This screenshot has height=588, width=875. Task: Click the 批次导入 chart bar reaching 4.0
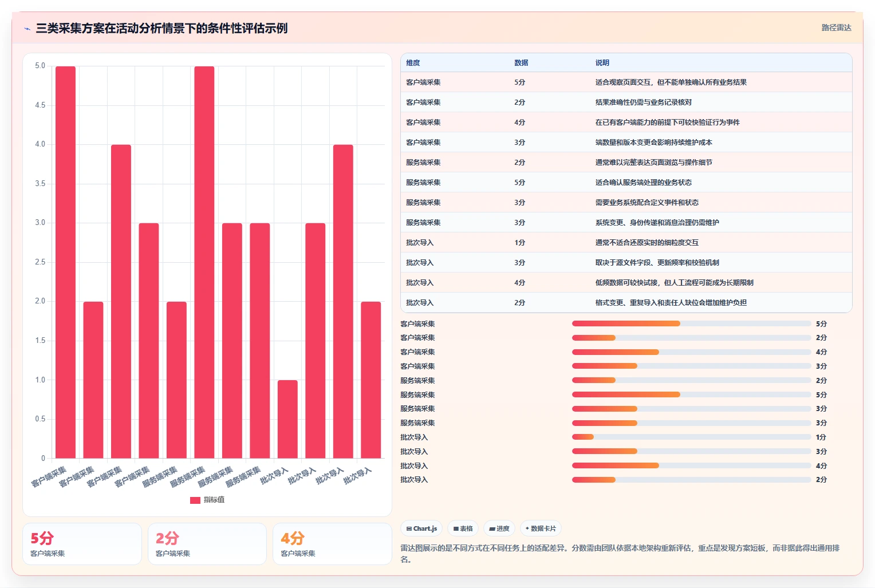pos(343,301)
